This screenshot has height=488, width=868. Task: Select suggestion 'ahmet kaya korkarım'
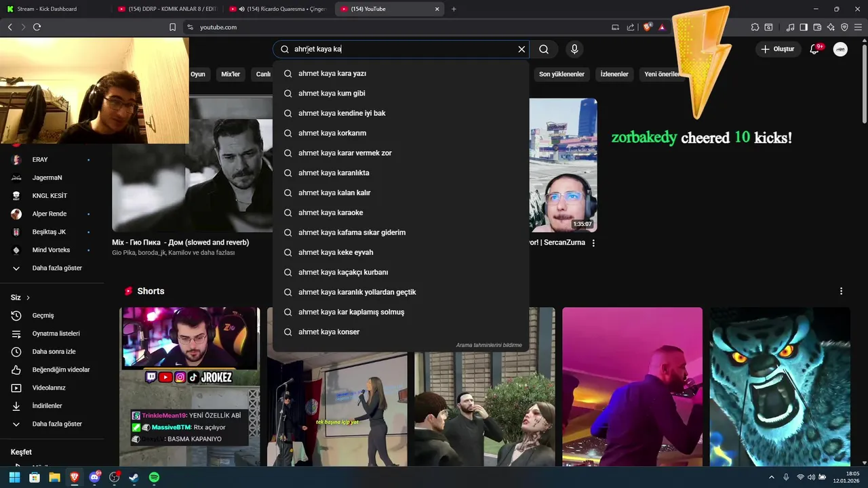[401, 133]
